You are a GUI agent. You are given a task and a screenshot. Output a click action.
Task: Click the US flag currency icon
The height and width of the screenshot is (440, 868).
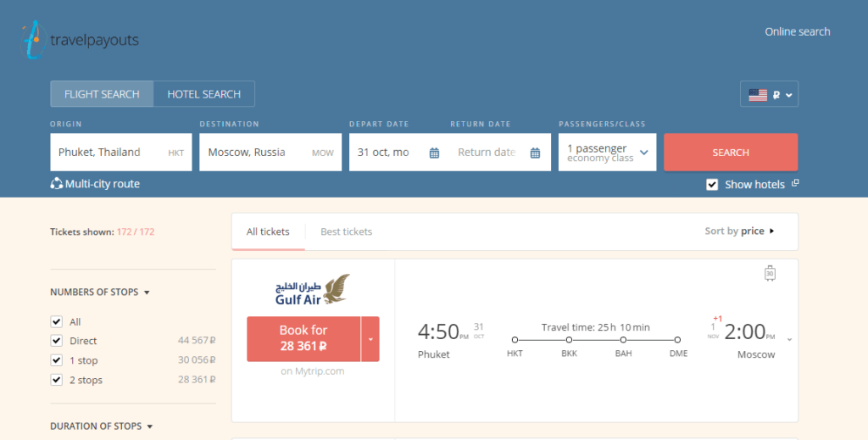(758, 95)
